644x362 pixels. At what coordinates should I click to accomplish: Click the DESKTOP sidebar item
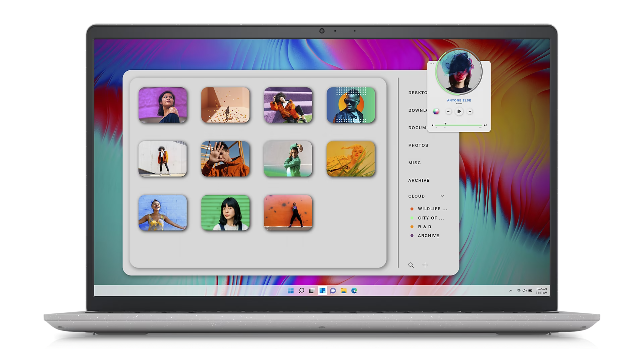pos(419,93)
